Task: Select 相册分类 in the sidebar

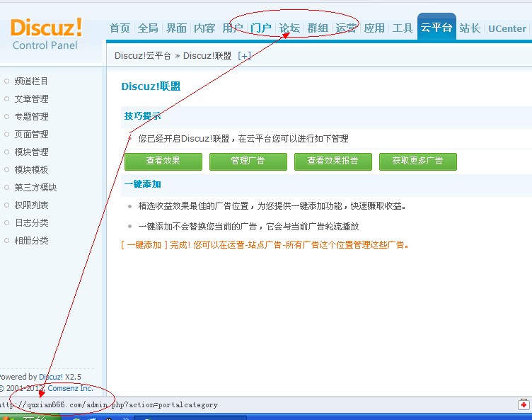Action: click(31, 240)
